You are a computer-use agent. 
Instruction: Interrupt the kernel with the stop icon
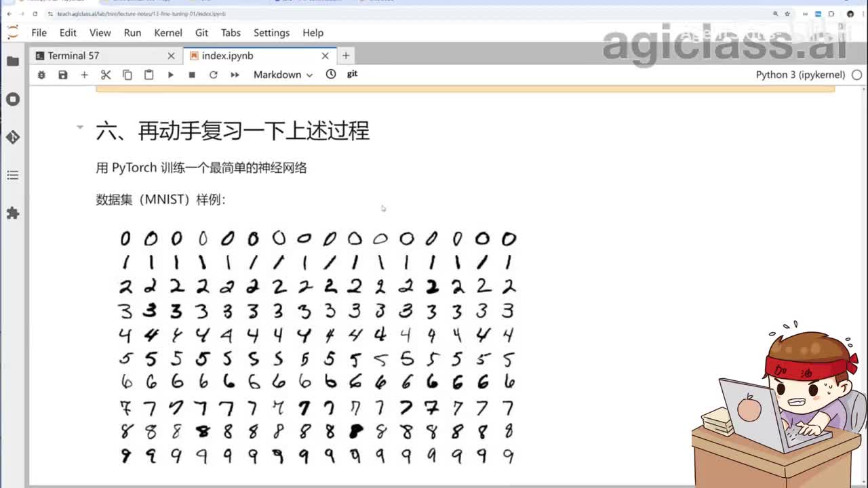[x=192, y=75]
